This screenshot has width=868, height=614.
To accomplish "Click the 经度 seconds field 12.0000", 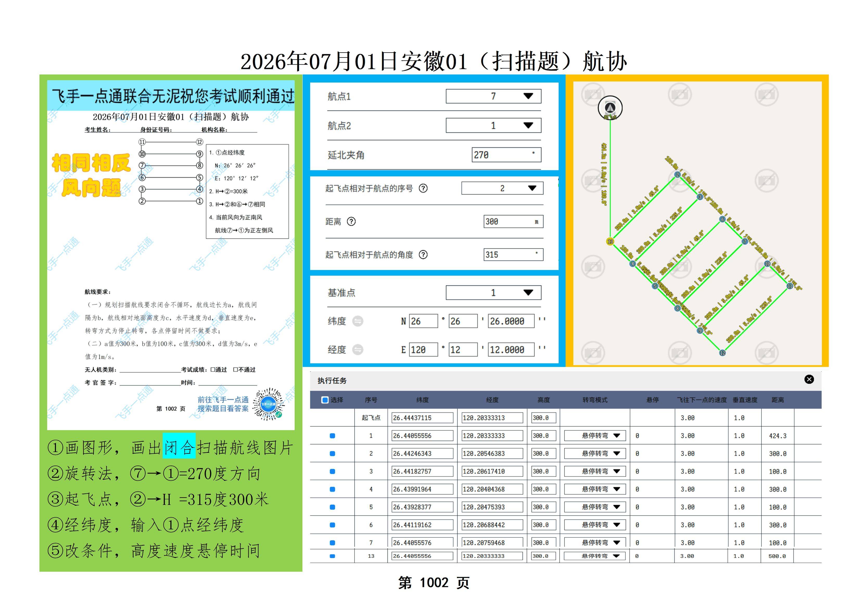I will coord(511,349).
